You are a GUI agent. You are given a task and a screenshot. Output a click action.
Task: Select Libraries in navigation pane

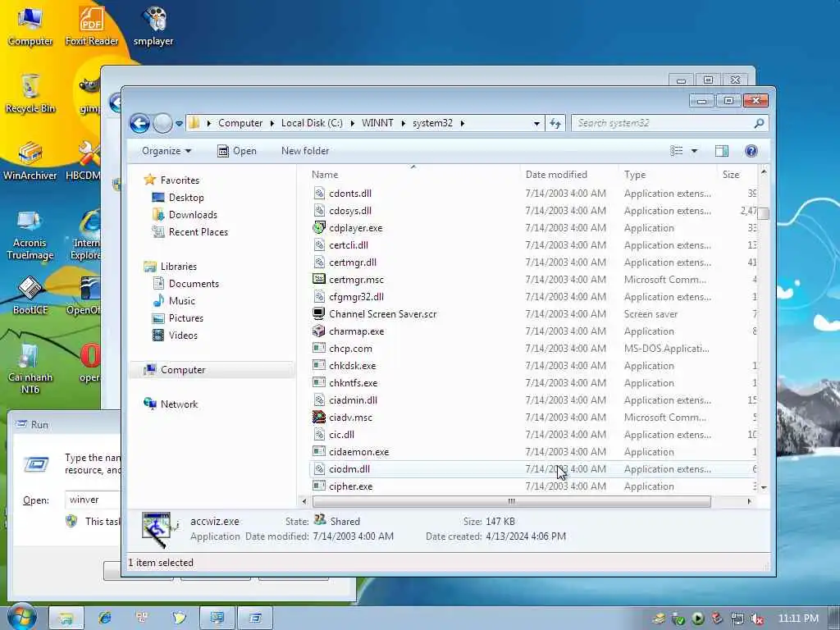coord(171,267)
